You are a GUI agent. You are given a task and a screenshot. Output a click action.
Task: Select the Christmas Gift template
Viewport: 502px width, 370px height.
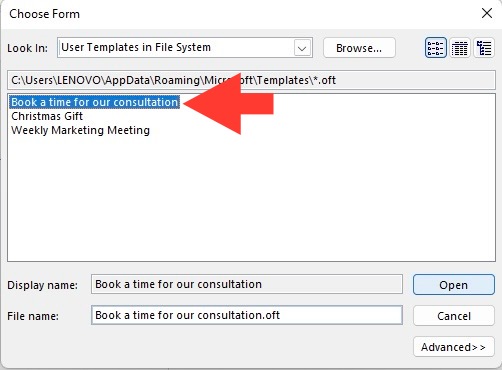[x=47, y=116]
